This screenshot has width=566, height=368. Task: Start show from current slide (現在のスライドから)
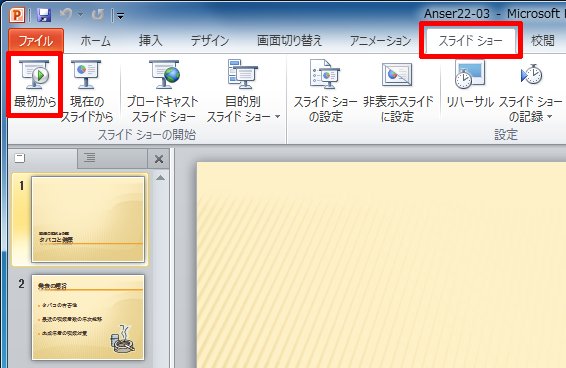[87, 92]
